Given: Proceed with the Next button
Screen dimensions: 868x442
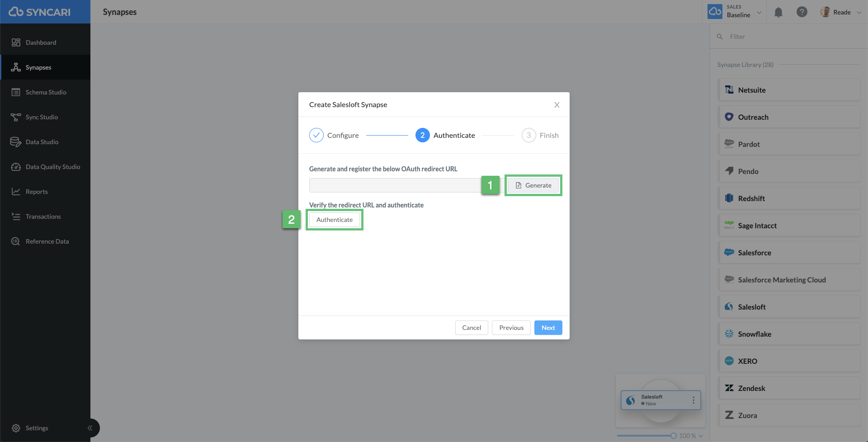Looking at the screenshot, I should (548, 328).
